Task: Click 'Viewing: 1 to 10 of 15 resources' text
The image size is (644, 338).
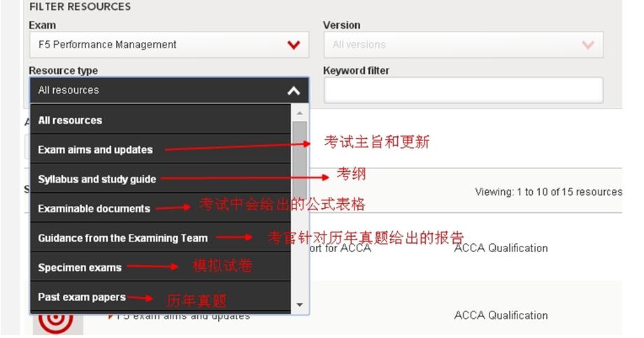Action: point(548,192)
